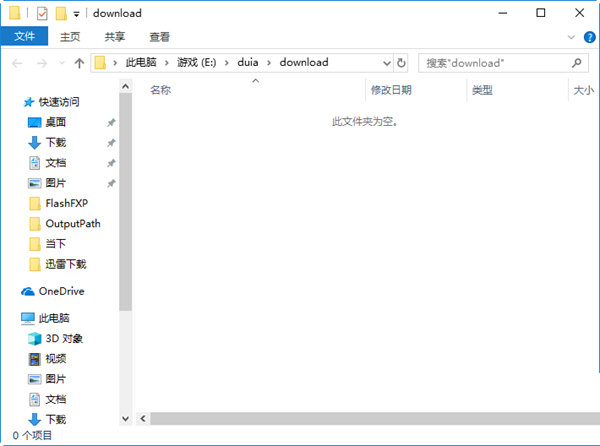Viewport: 600px width, 446px height.
Task: Click the pin icon next to 桌面
Action: [x=111, y=123]
